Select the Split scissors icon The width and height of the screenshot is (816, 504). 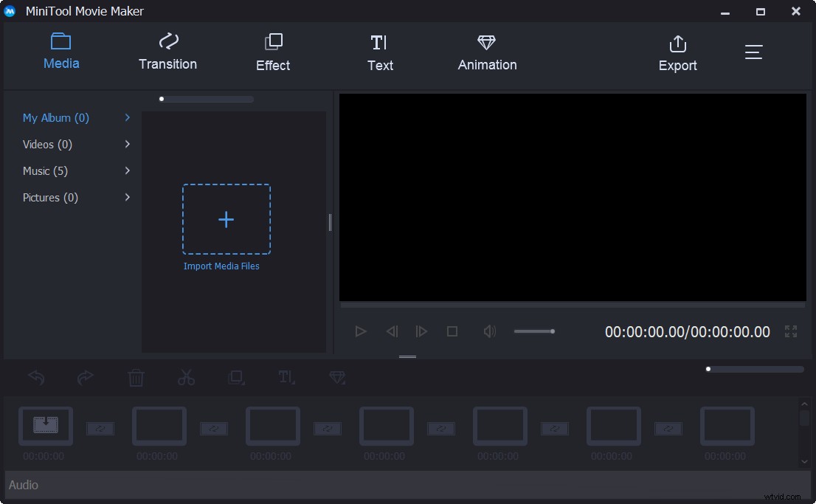(186, 378)
